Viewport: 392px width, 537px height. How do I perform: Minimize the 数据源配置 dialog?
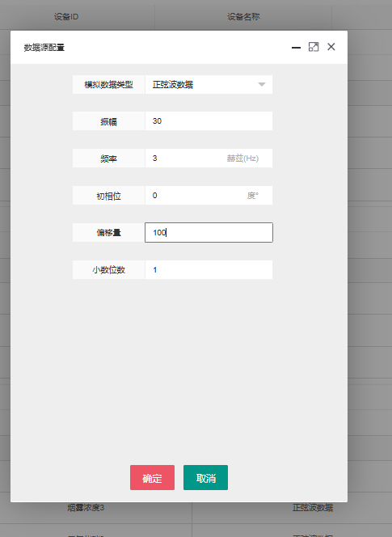pos(296,47)
